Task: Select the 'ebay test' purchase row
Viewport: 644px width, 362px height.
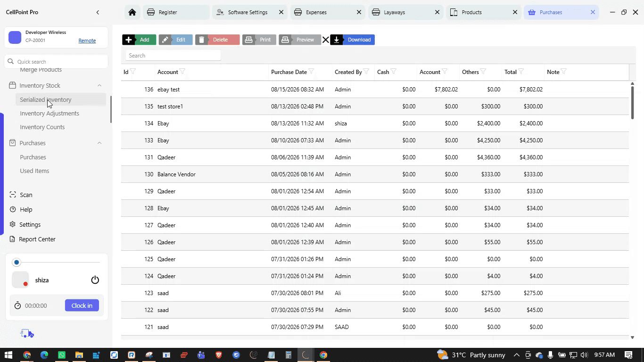Action: point(375,89)
